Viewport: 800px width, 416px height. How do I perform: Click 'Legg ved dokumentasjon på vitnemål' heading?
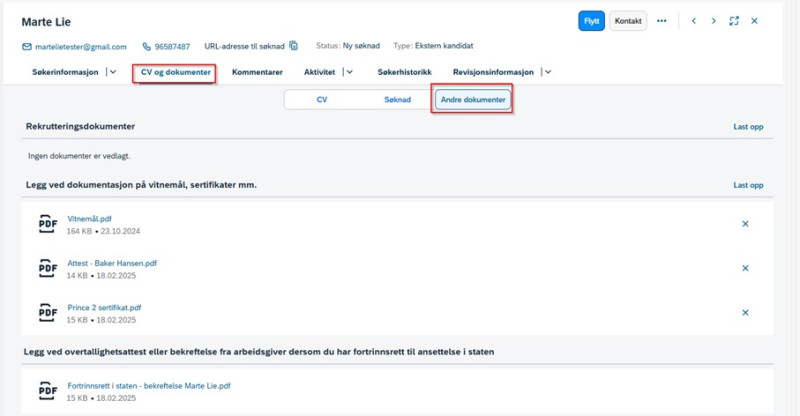tap(141, 185)
